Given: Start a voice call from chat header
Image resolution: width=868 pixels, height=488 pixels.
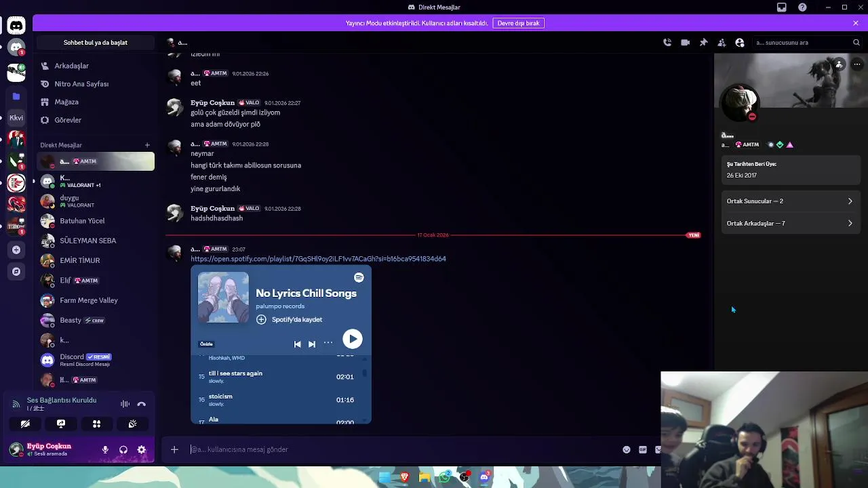Looking at the screenshot, I should 667,43.
